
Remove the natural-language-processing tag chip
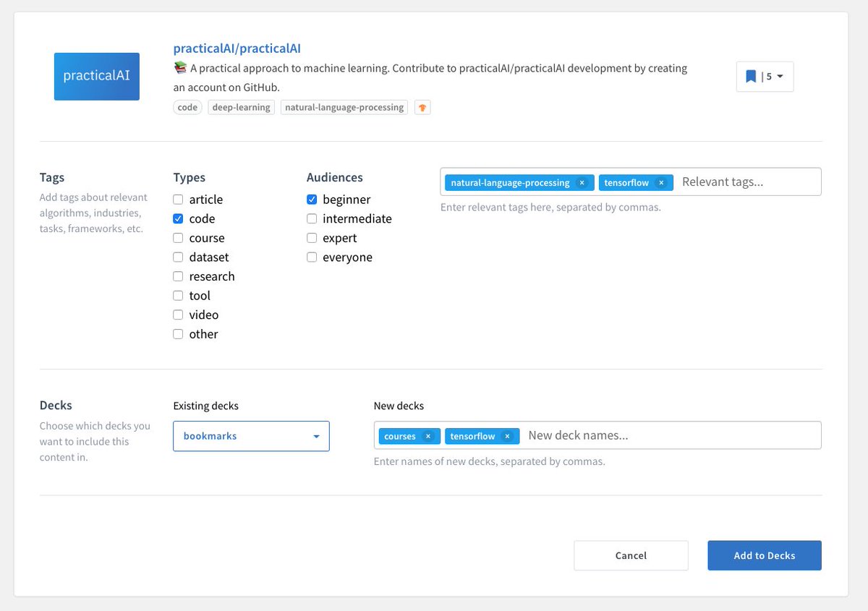coord(582,183)
